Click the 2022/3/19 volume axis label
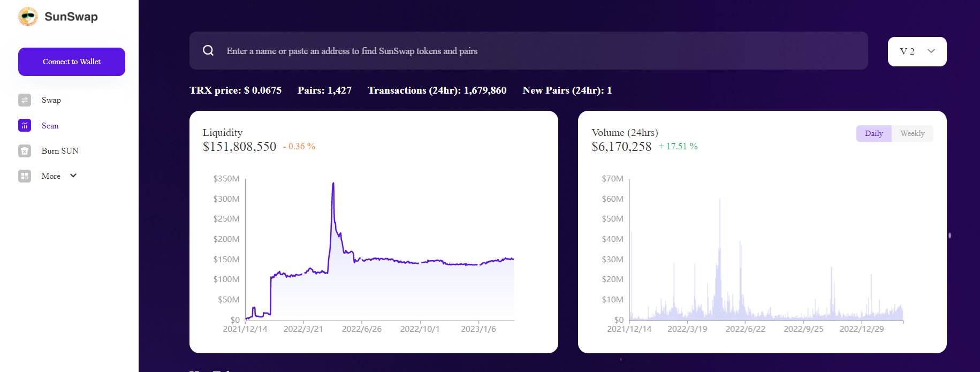This screenshot has height=372, width=980. 687,329
